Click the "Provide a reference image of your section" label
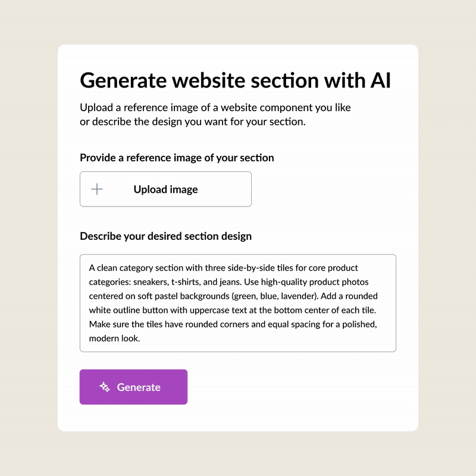This screenshot has height=476, width=476. pos(177,158)
